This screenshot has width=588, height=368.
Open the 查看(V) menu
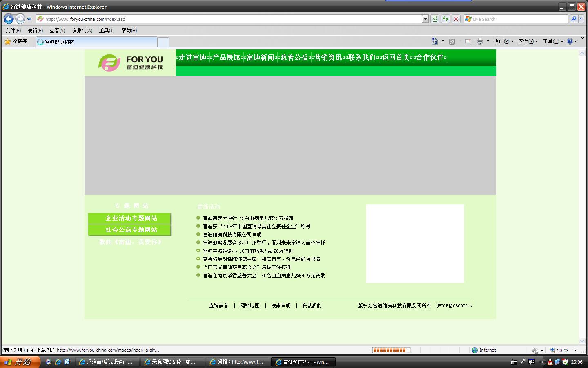(x=57, y=31)
